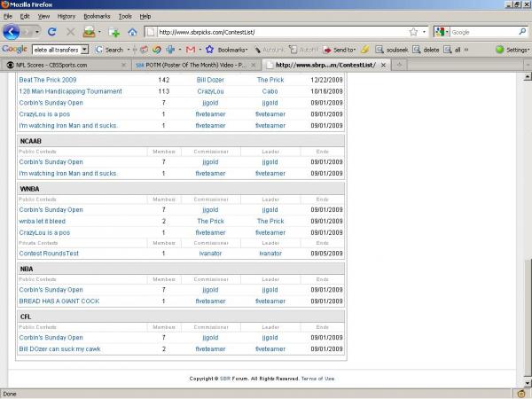Image resolution: width=532 pixels, height=399 pixels.
Task: Click the browser Back arrow button
Action: point(12,32)
